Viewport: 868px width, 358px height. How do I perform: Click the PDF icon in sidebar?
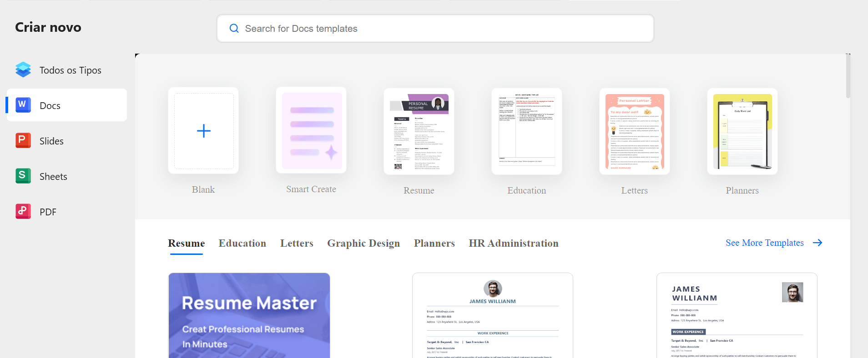click(x=23, y=211)
